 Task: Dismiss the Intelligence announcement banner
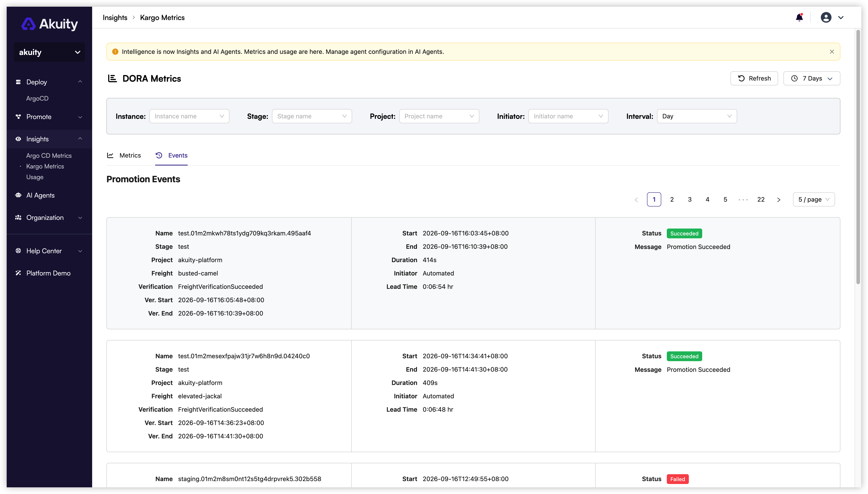pos(831,52)
